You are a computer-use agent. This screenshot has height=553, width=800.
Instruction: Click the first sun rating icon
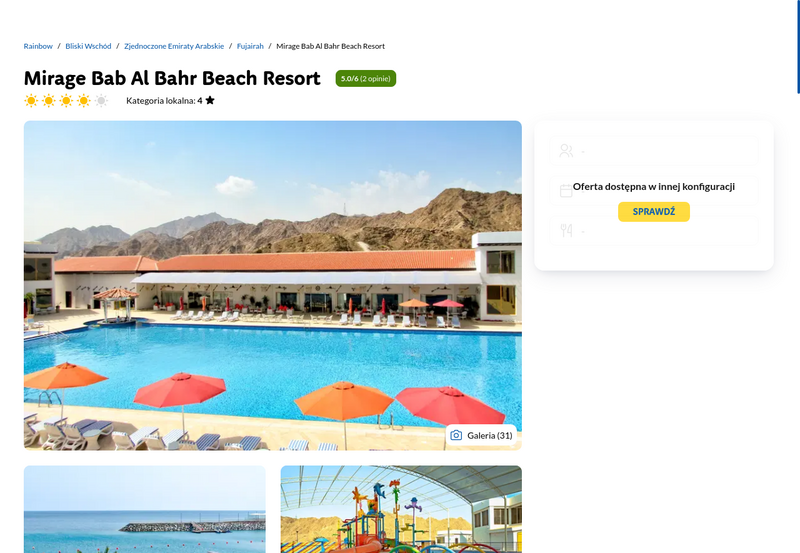point(31,100)
